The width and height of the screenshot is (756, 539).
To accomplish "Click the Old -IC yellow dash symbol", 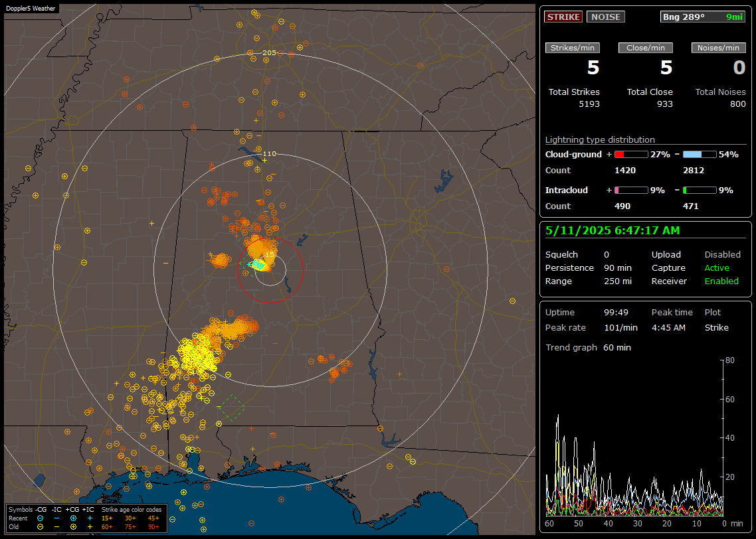I will pos(57,527).
